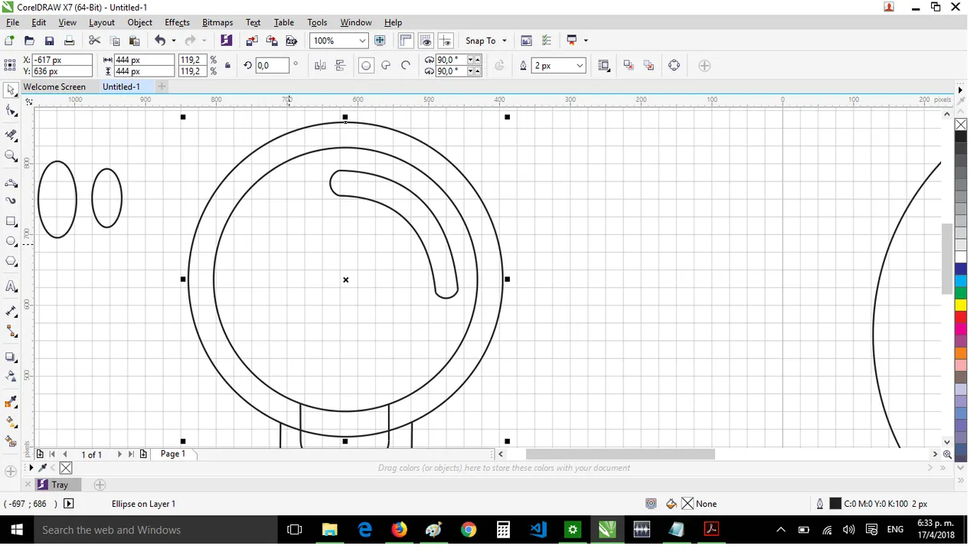The height and width of the screenshot is (552, 980).
Task: Click the yellow color swatch in palette
Action: pyautogui.click(x=960, y=305)
